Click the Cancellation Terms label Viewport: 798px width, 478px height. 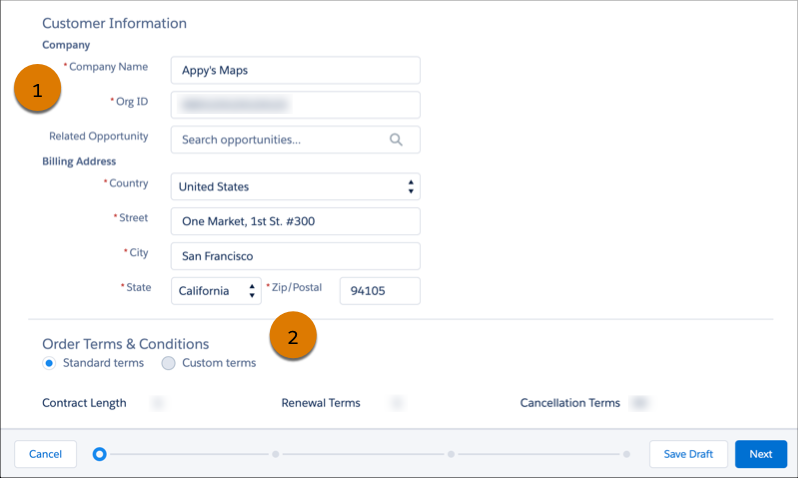coord(570,403)
